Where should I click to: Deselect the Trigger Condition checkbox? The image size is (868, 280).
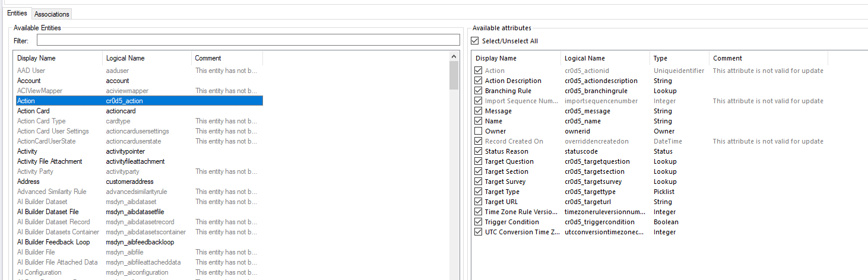point(479,222)
